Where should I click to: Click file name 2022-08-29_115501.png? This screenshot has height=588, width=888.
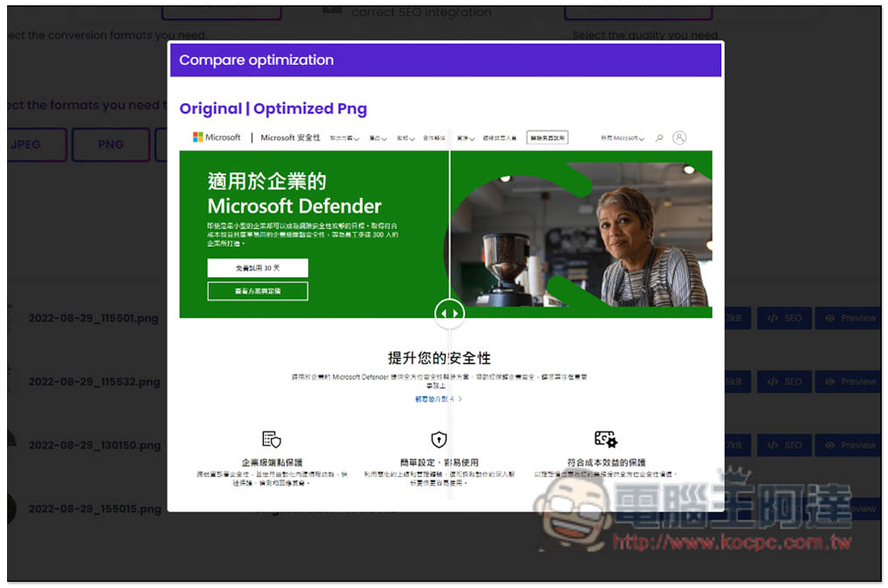point(93,318)
